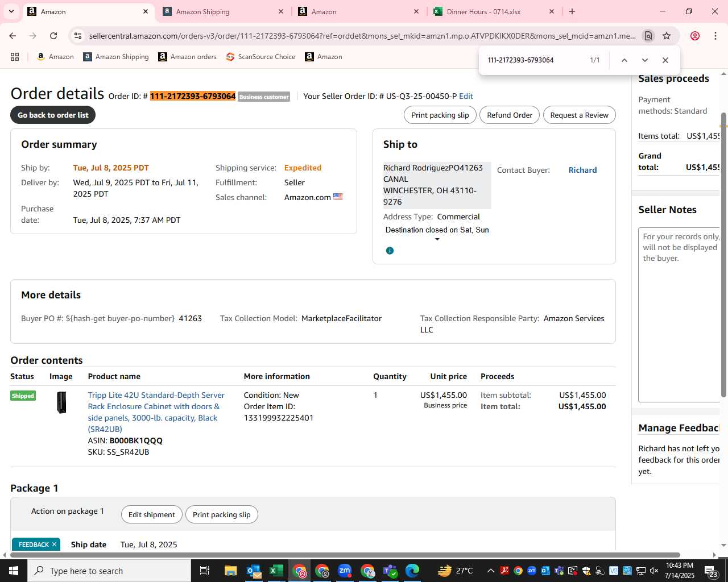
Task: Switch to Dinner Hours - 0714.xlsx tab
Action: tap(494, 11)
